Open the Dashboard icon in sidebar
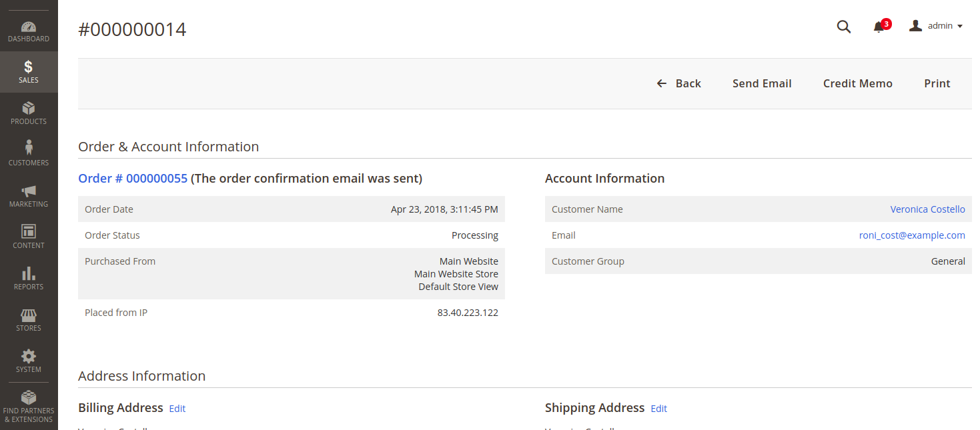Viewport: 980px width, 430px height. (29, 27)
